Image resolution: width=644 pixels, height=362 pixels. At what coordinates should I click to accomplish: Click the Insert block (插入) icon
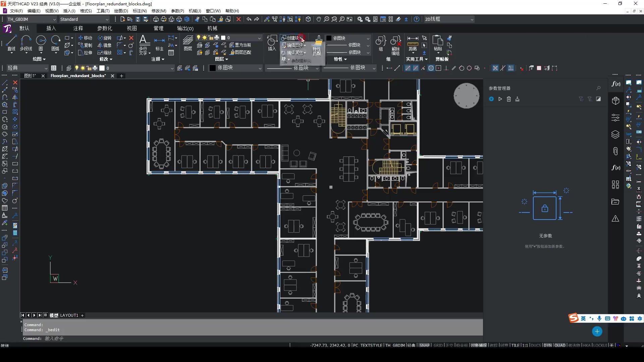coord(272,43)
